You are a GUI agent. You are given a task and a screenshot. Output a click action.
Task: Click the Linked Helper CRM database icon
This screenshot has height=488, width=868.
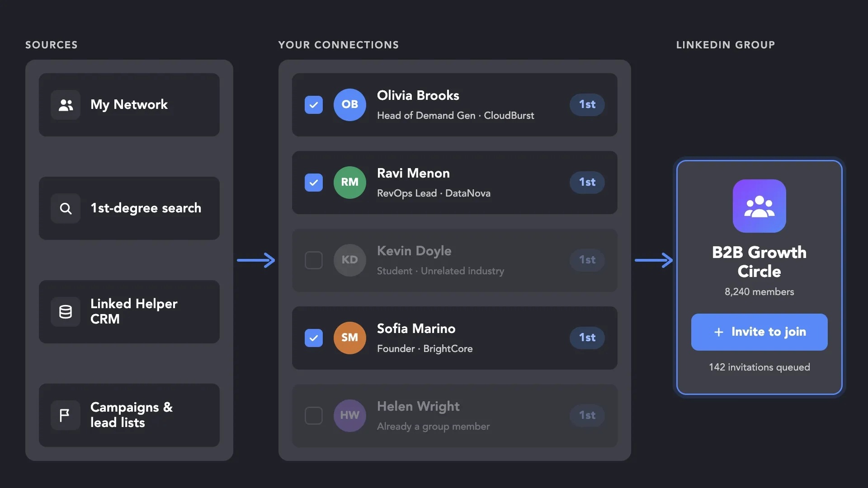pyautogui.click(x=66, y=312)
